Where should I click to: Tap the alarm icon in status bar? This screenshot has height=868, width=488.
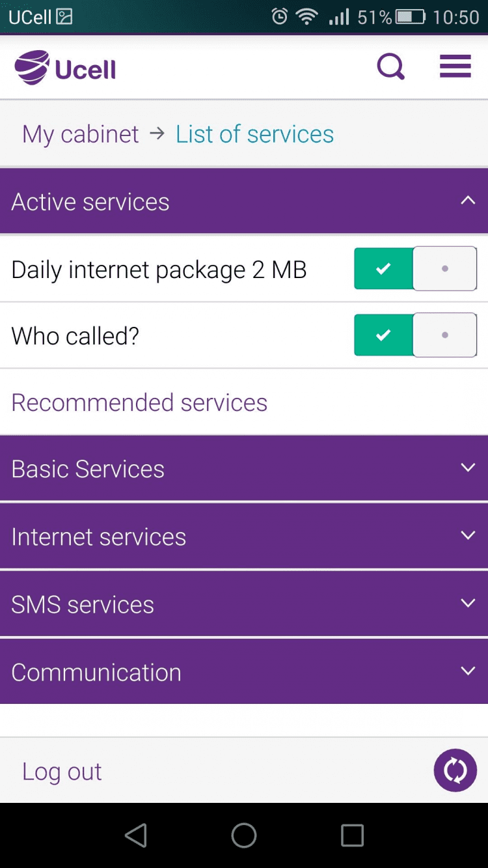click(x=280, y=17)
